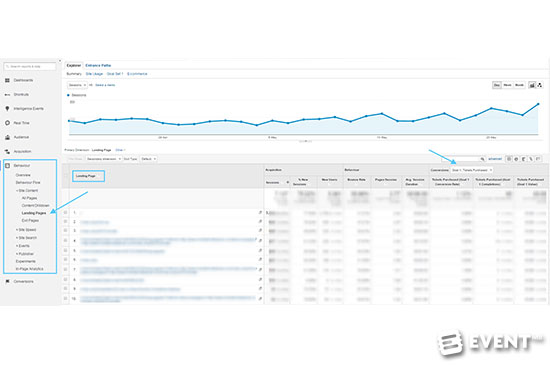Select the Site Usage sub-tab

pyautogui.click(x=94, y=74)
